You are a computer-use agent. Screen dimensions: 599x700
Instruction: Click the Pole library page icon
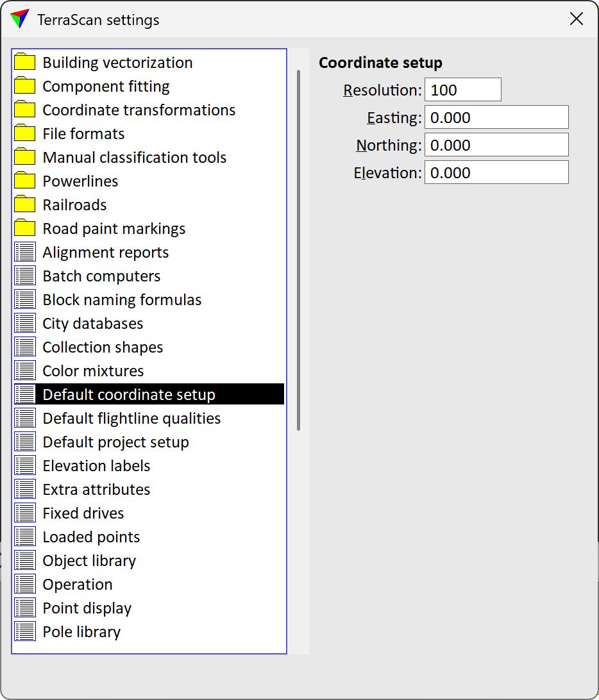point(25,631)
